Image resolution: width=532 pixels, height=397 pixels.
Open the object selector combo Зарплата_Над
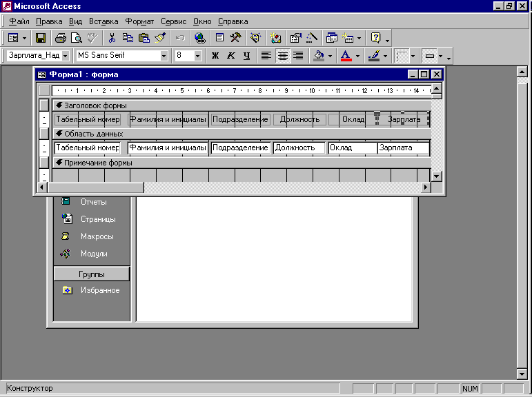click(66, 56)
